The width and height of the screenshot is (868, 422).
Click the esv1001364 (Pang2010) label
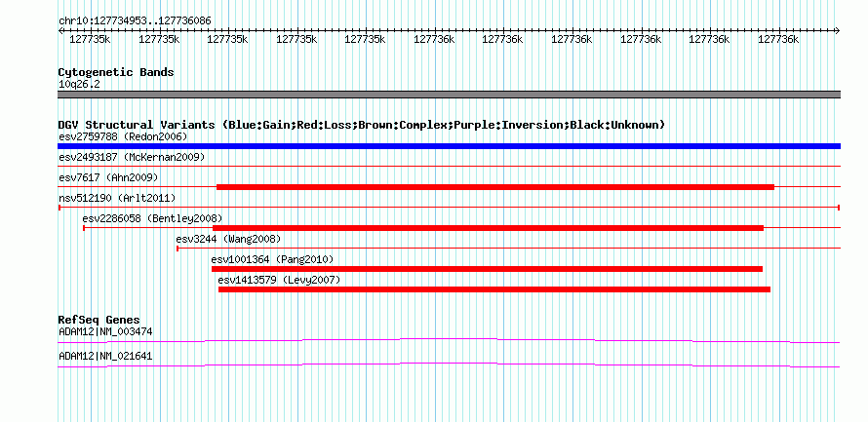coord(272,259)
